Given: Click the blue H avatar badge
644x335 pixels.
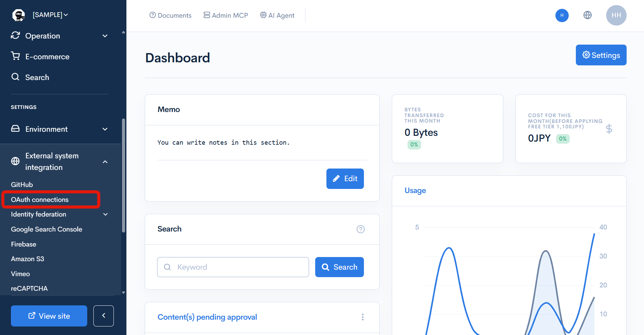Looking at the screenshot, I should click(562, 15).
